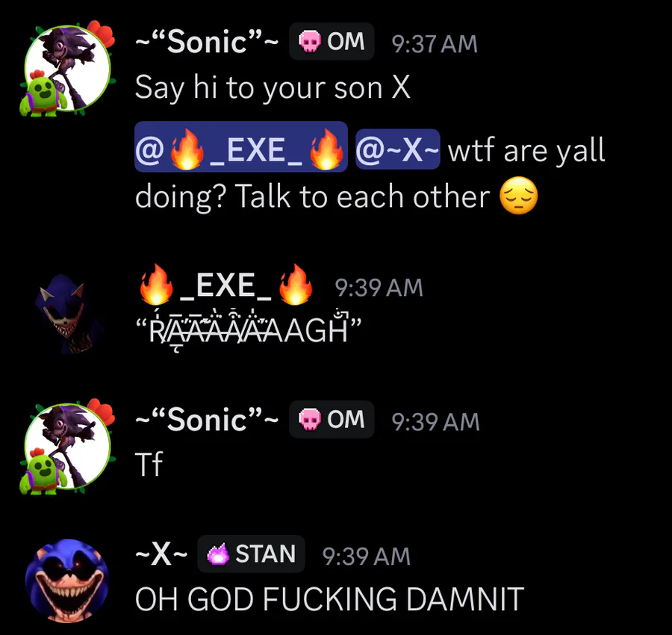
Task: Click the fire emoji left of the _EXE_ username
Action: click(157, 285)
